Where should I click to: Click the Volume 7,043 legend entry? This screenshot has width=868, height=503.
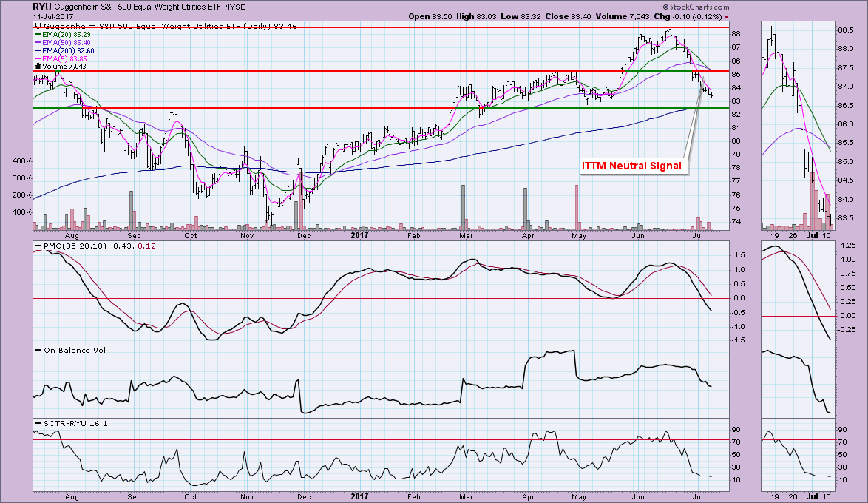coord(64,67)
